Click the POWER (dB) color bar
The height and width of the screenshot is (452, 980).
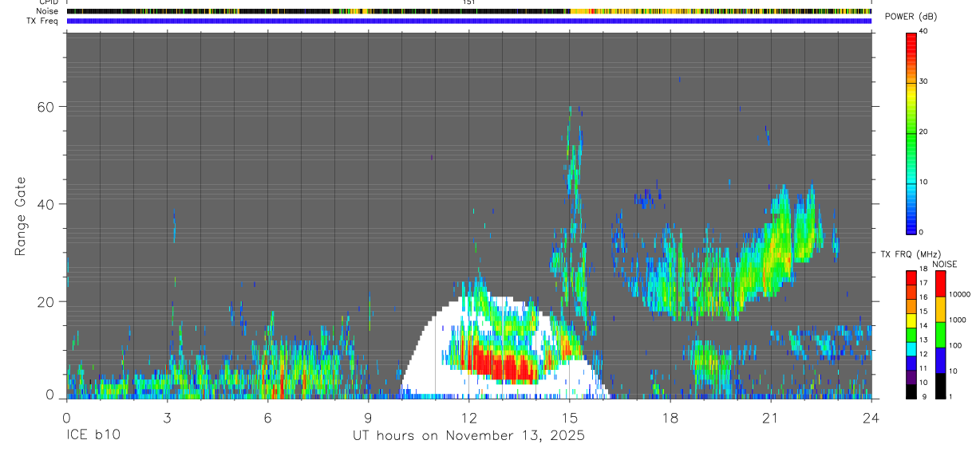pos(911,132)
